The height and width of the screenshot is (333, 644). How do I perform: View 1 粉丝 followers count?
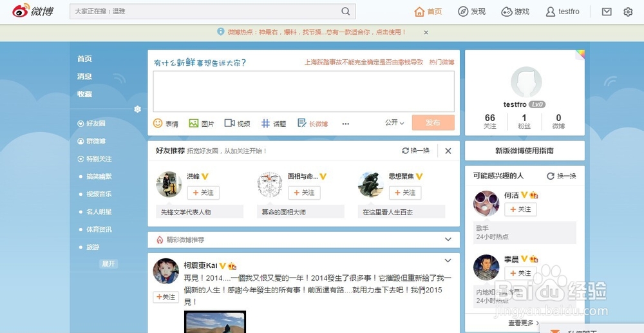click(x=524, y=122)
